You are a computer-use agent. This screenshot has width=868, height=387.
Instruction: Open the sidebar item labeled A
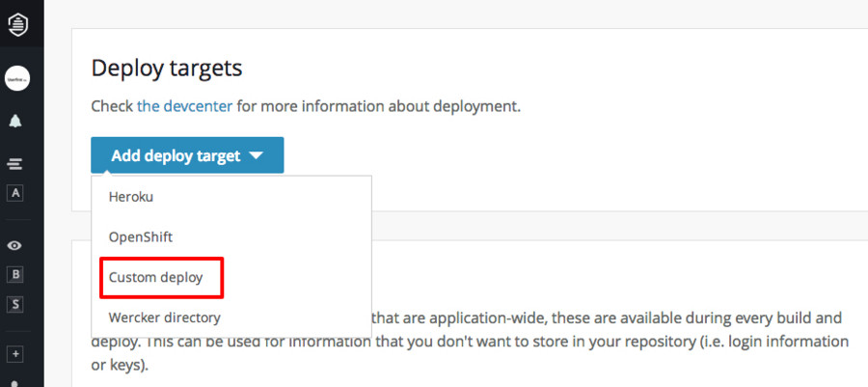tap(15, 193)
